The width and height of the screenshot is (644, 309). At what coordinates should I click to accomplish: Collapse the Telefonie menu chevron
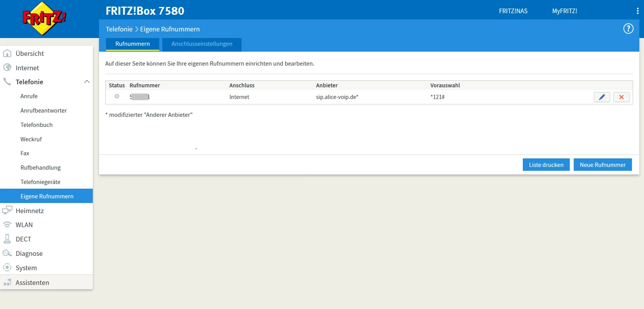click(87, 82)
